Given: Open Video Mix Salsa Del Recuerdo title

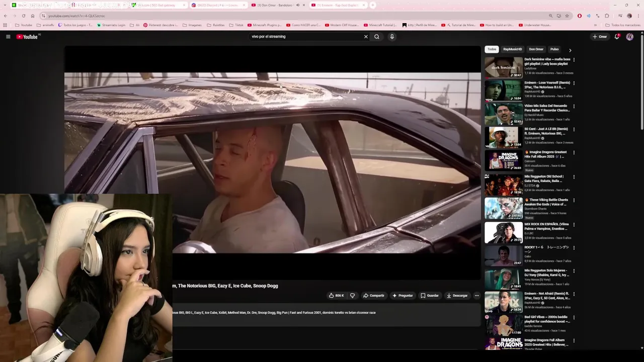Looking at the screenshot, I should (547, 108).
